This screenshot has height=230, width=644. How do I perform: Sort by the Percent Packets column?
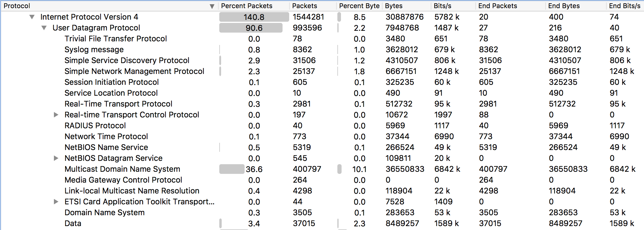(246, 6)
